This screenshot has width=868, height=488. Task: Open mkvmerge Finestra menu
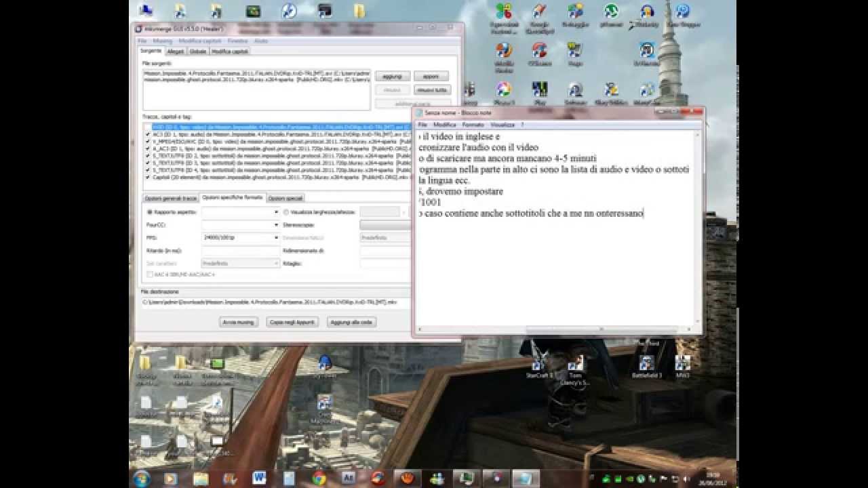tap(237, 41)
